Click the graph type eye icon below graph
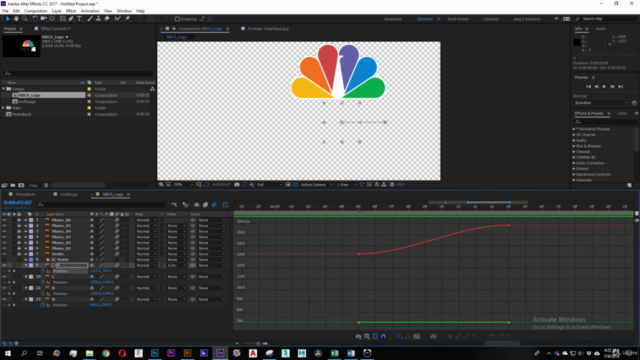This screenshot has height=360, width=640. (358, 336)
